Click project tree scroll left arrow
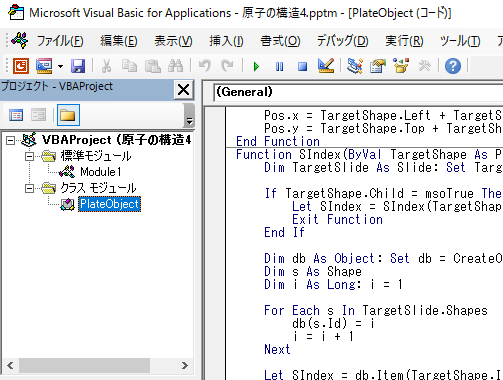 click(x=10, y=365)
